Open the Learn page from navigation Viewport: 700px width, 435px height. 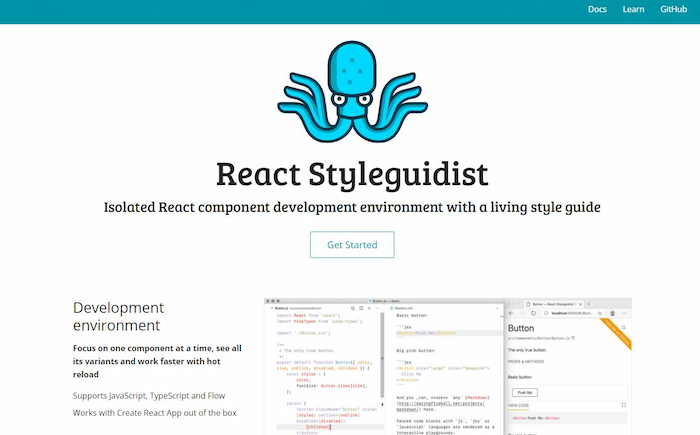point(633,10)
